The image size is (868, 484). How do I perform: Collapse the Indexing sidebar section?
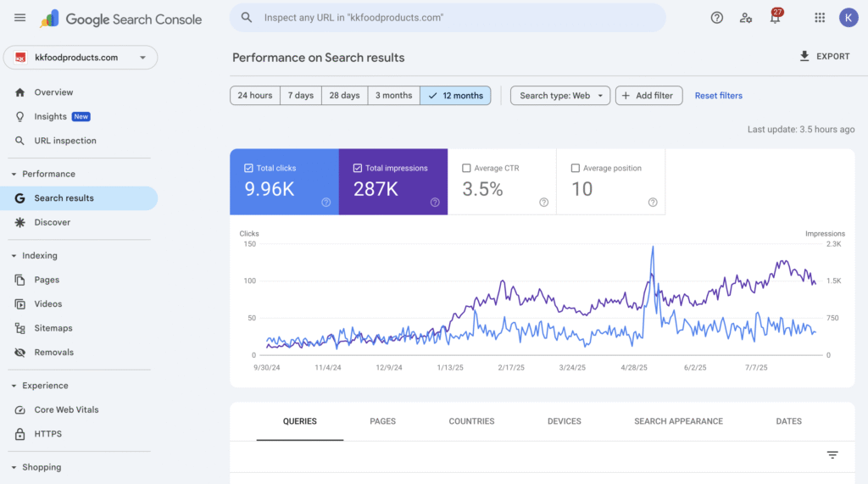click(x=14, y=255)
